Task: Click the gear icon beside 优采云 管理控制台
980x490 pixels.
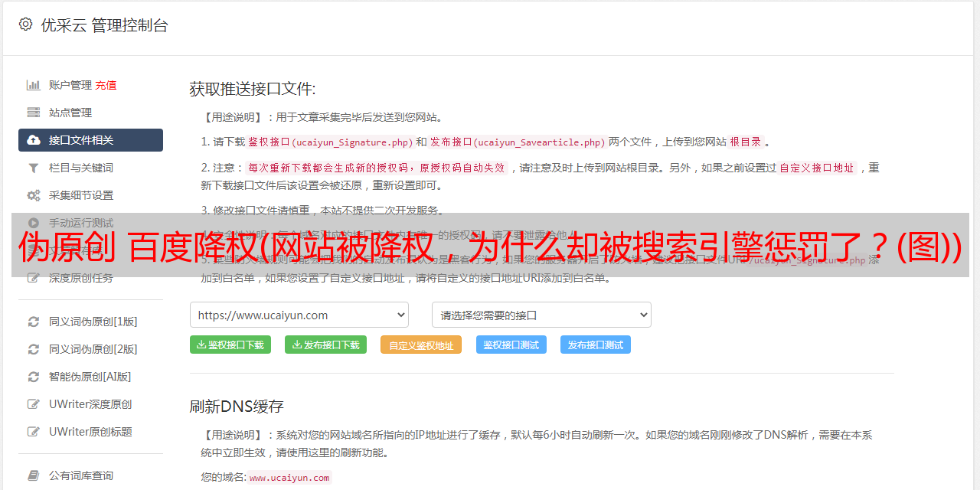Action: 25,24
